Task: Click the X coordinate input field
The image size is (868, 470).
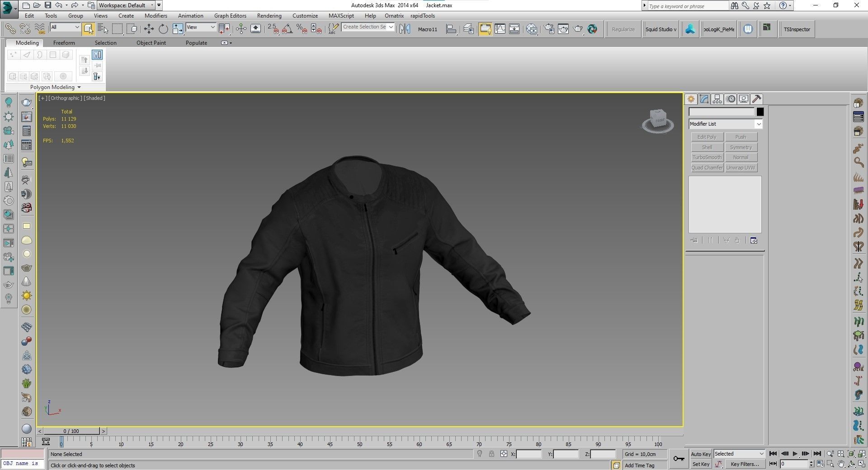Action: [x=528, y=454]
